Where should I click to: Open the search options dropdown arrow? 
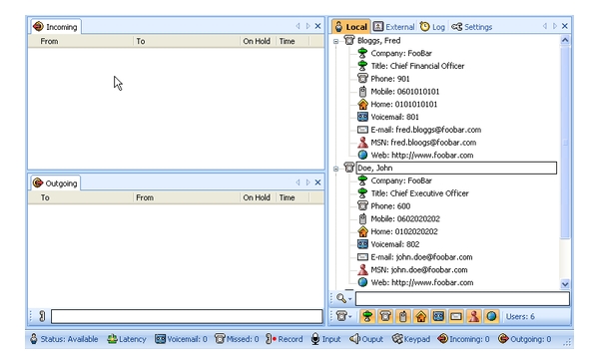point(350,299)
